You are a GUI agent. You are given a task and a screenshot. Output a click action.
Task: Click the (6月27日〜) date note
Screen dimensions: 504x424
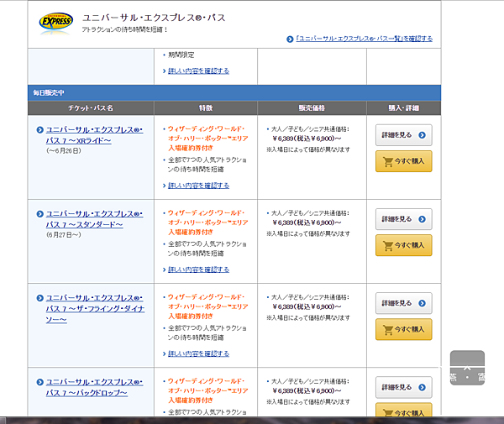64,235
